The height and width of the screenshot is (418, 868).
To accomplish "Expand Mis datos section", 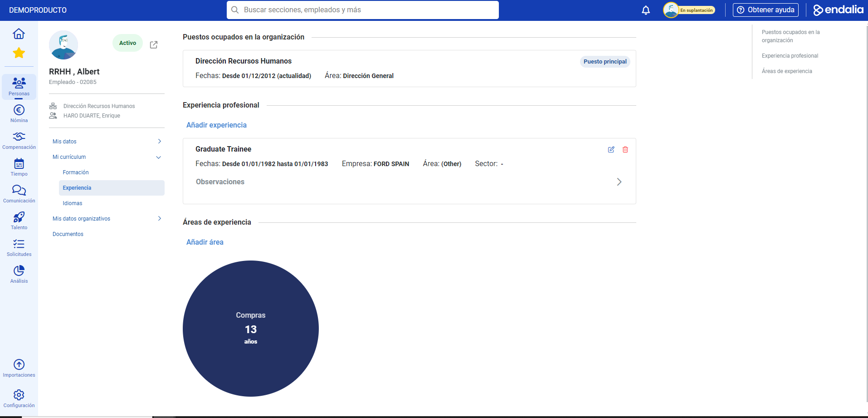I will click(x=107, y=142).
